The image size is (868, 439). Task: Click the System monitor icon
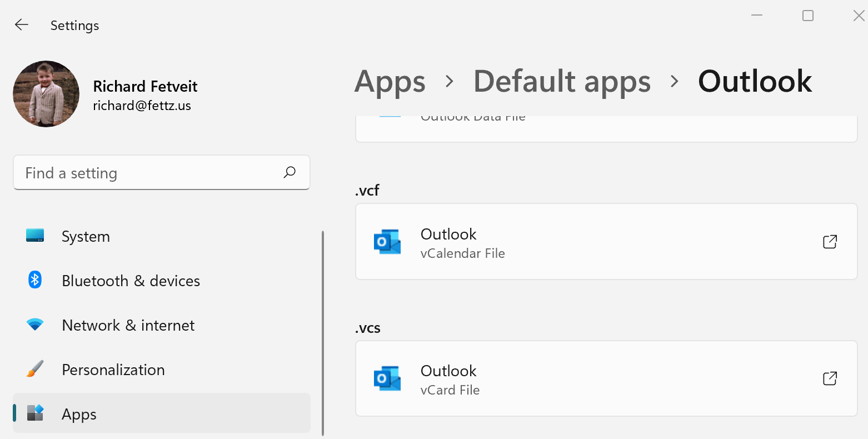tap(35, 236)
